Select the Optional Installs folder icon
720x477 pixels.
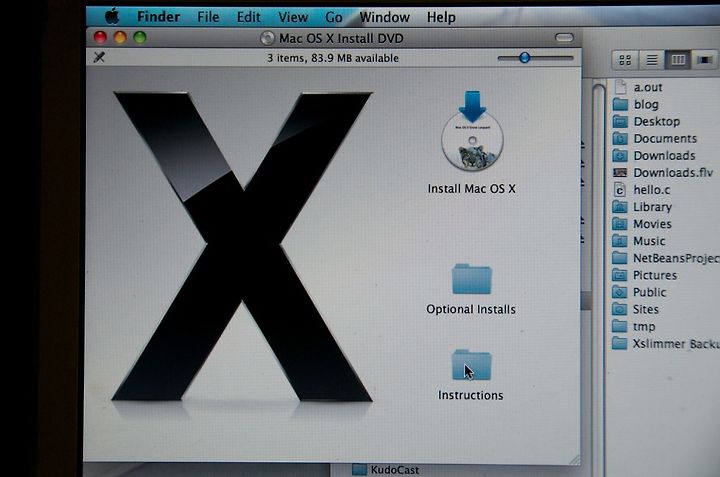click(472, 279)
